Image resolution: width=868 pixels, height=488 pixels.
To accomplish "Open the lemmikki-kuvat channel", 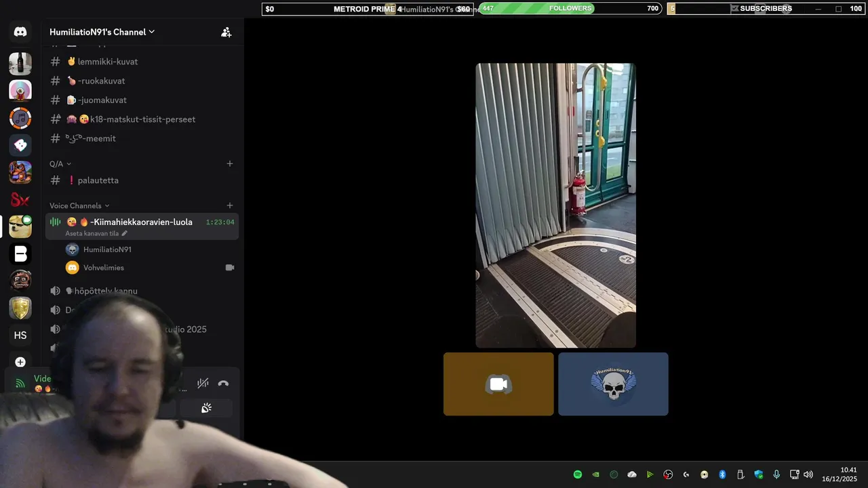I will [x=142, y=62].
